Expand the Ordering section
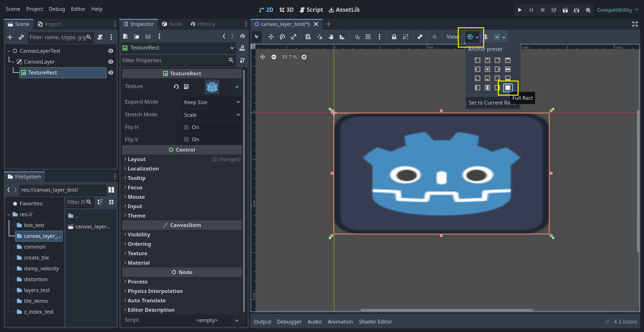The height and width of the screenshot is (332, 644). (182, 244)
